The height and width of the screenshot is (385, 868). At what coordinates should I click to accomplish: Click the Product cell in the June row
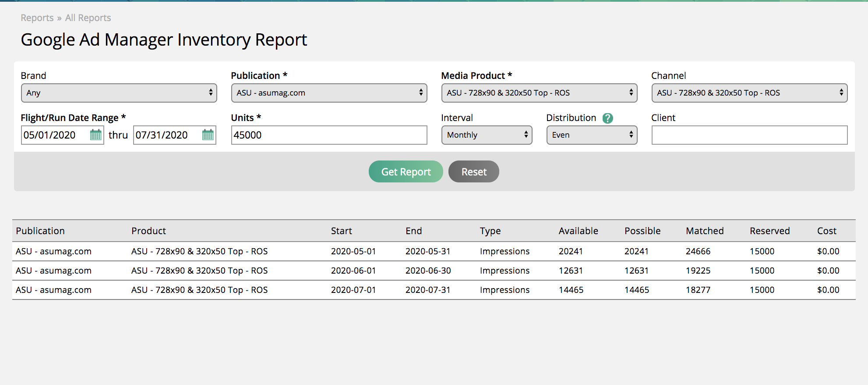point(199,271)
